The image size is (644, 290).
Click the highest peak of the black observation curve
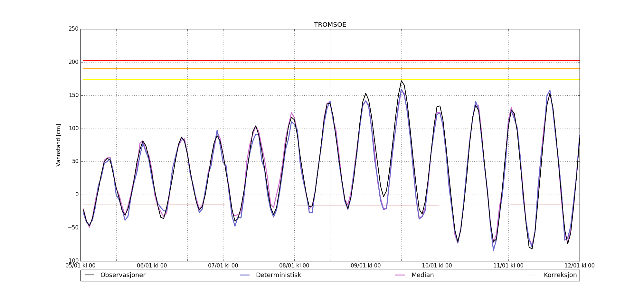401,81
